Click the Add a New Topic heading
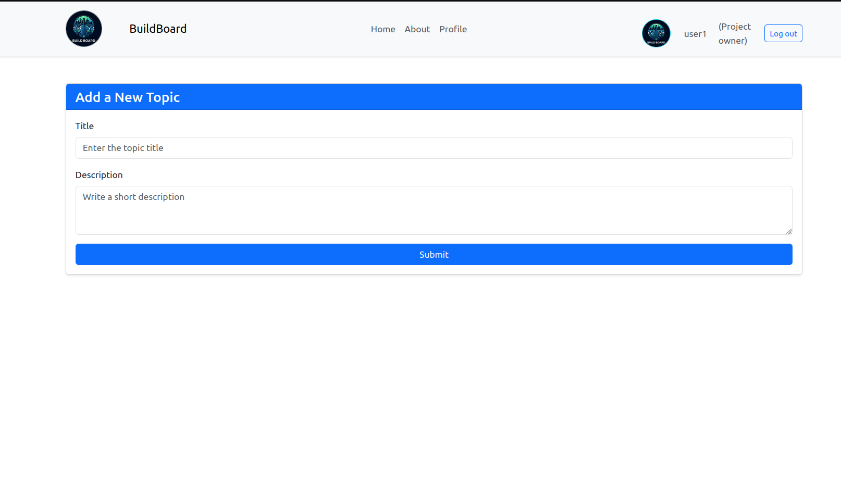This screenshot has width=841, height=504. click(128, 97)
